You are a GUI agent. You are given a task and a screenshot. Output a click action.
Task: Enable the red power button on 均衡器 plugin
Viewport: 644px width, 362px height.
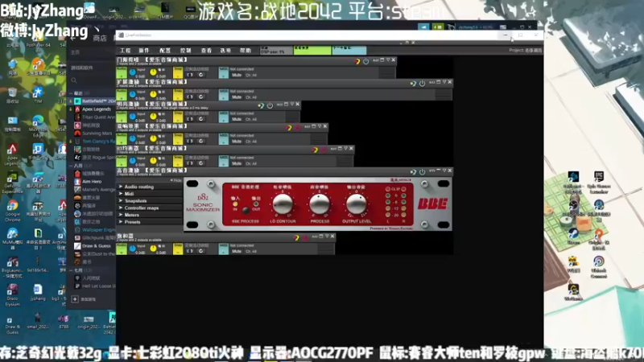(x=324, y=150)
